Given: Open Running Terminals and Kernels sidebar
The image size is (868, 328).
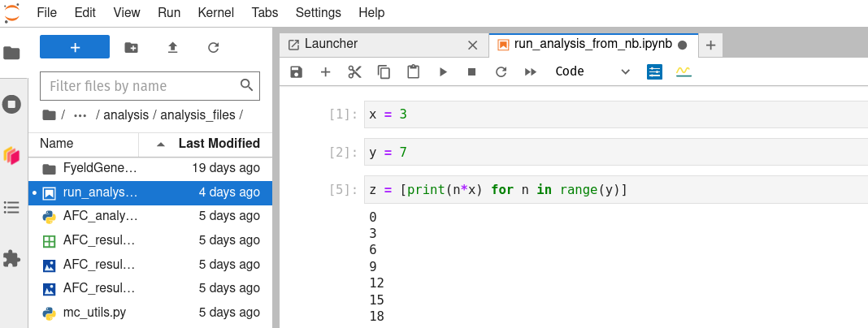Looking at the screenshot, I should pos(11,104).
